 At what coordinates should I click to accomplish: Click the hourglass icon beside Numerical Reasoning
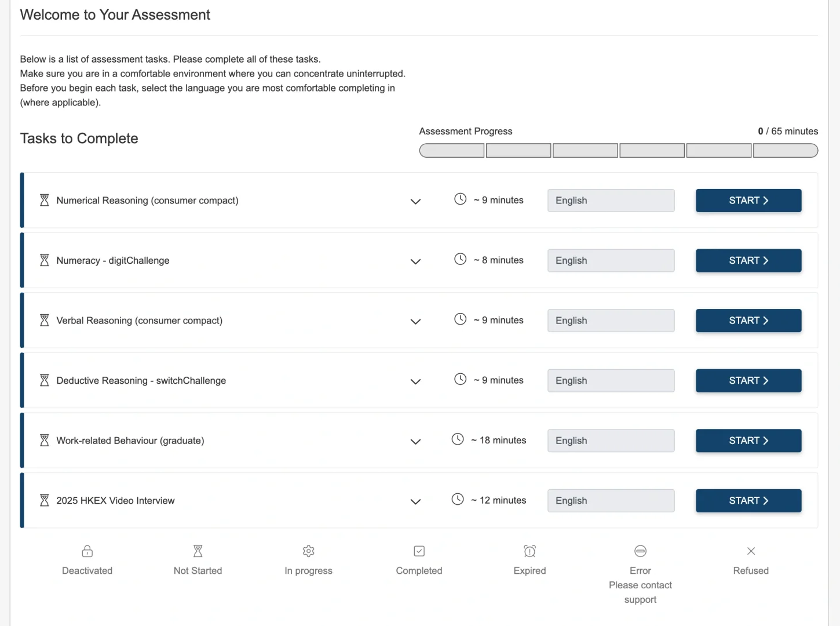point(44,201)
